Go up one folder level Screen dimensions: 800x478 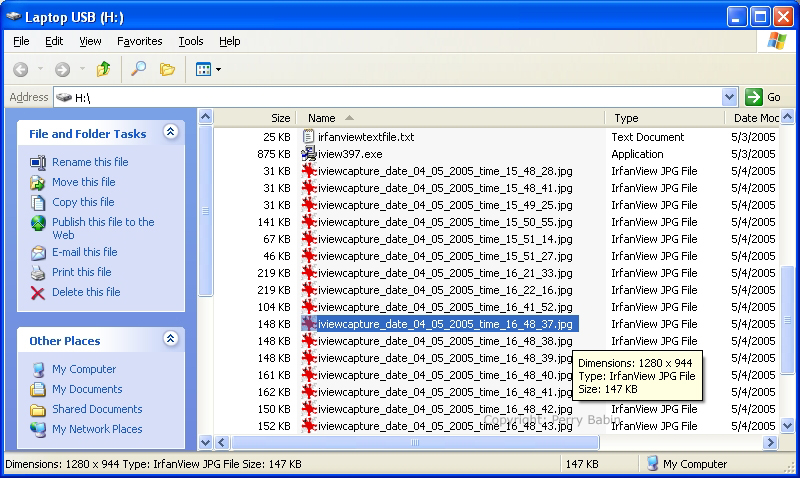pyautogui.click(x=104, y=69)
